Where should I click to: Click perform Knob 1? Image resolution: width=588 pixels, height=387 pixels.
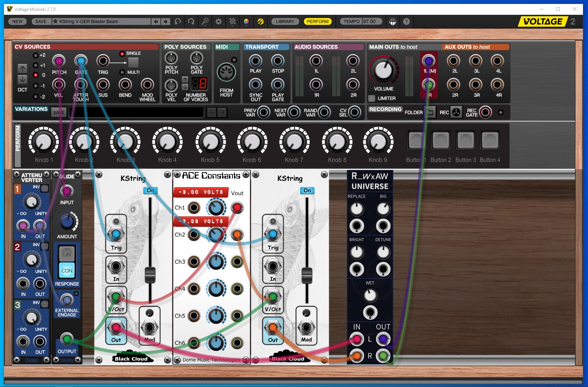pyautogui.click(x=44, y=142)
